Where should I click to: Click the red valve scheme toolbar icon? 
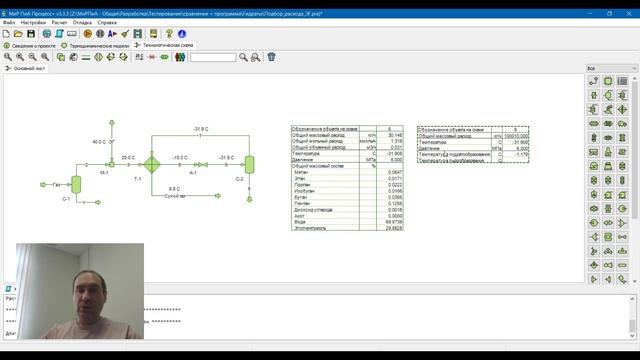(x=152, y=57)
